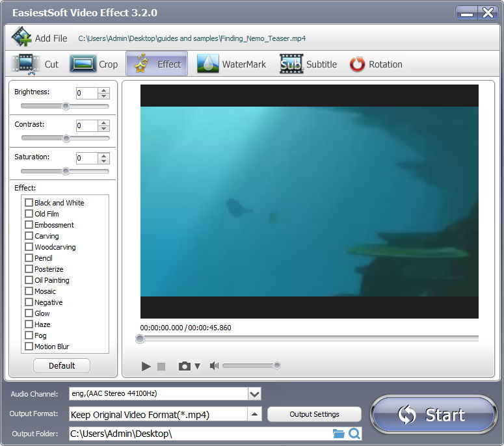Click the Contrast value field
504x446 pixels.
click(x=86, y=125)
